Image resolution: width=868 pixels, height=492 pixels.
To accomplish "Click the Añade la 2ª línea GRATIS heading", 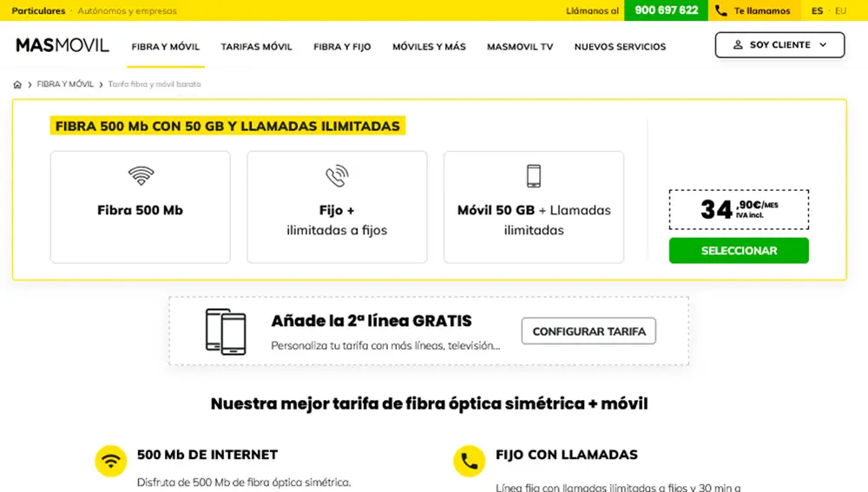I will [x=372, y=321].
